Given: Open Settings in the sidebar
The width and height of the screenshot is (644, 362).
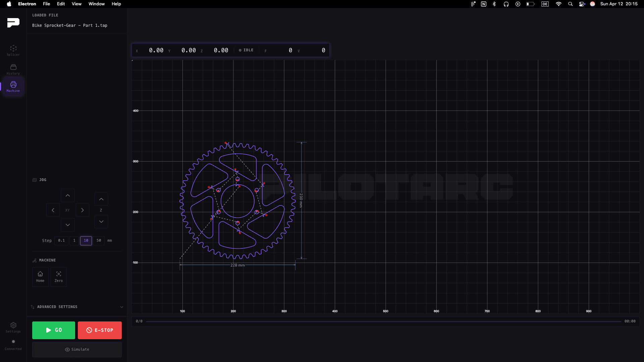Looking at the screenshot, I should click(x=13, y=327).
